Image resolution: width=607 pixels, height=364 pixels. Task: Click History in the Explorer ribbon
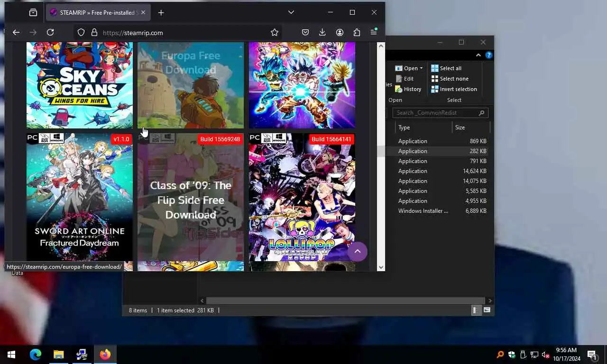tap(408, 89)
